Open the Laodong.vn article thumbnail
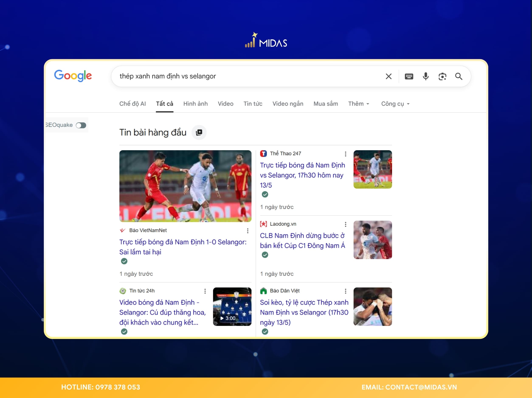 click(373, 240)
